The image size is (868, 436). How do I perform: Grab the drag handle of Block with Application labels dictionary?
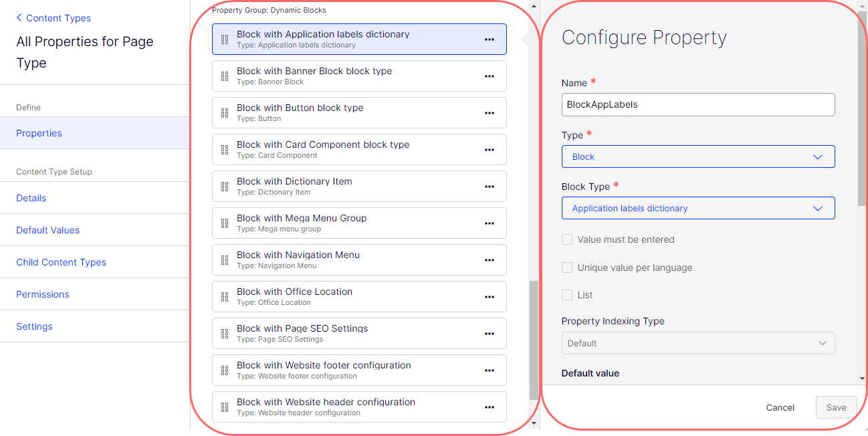[x=225, y=39]
